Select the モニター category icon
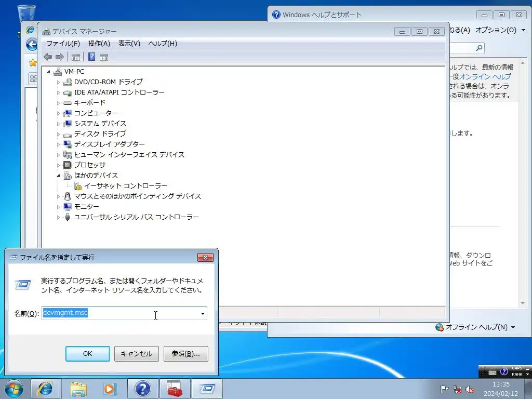 tap(68, 207)
